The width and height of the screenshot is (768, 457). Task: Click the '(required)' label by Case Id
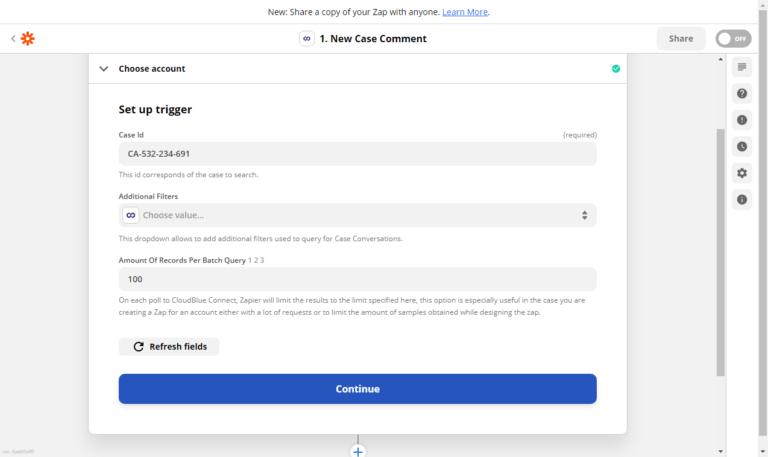[580, 135]
